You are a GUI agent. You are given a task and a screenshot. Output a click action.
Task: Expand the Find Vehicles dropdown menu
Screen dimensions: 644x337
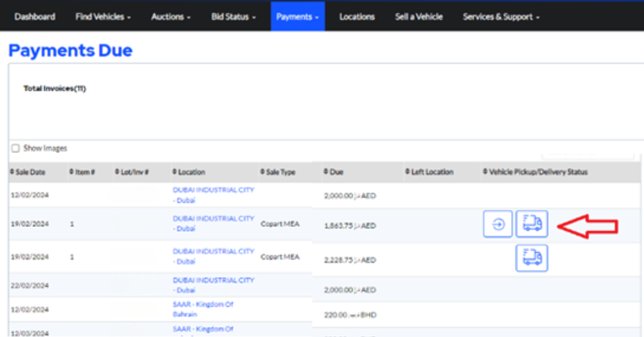coord(103,17)
